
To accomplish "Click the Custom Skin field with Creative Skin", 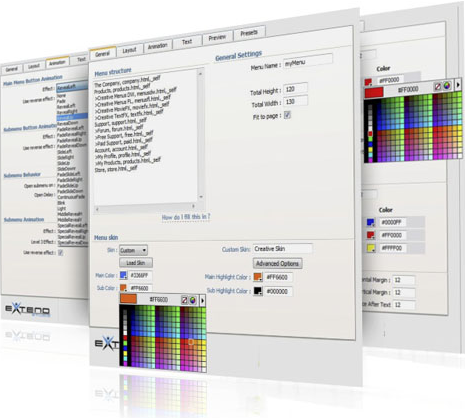I will (283, 249).
